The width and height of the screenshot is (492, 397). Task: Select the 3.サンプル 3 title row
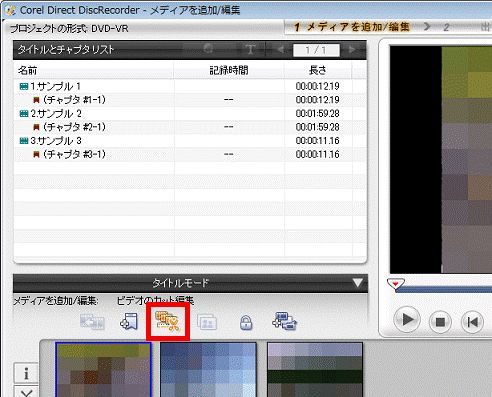pos(190,141)
